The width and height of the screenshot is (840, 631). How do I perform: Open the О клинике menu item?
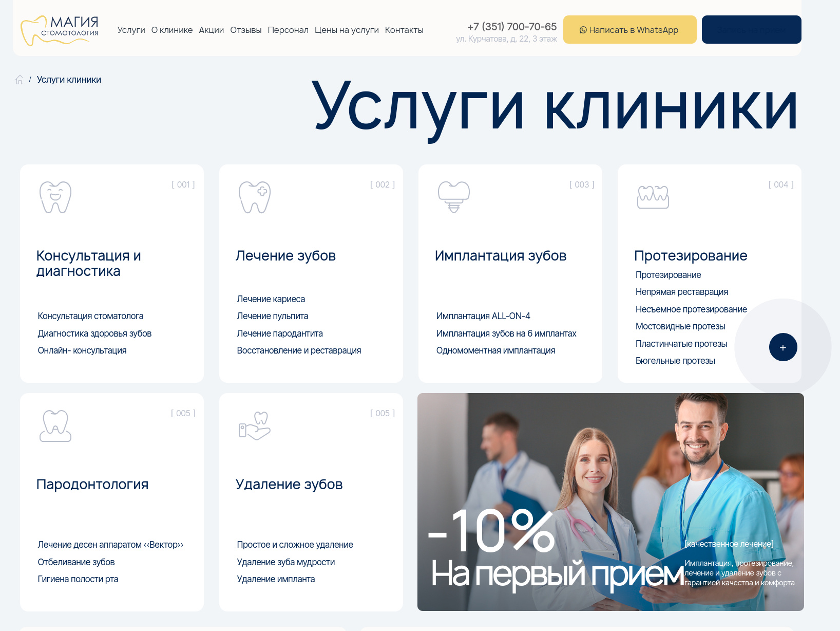(x=172, y=30)
